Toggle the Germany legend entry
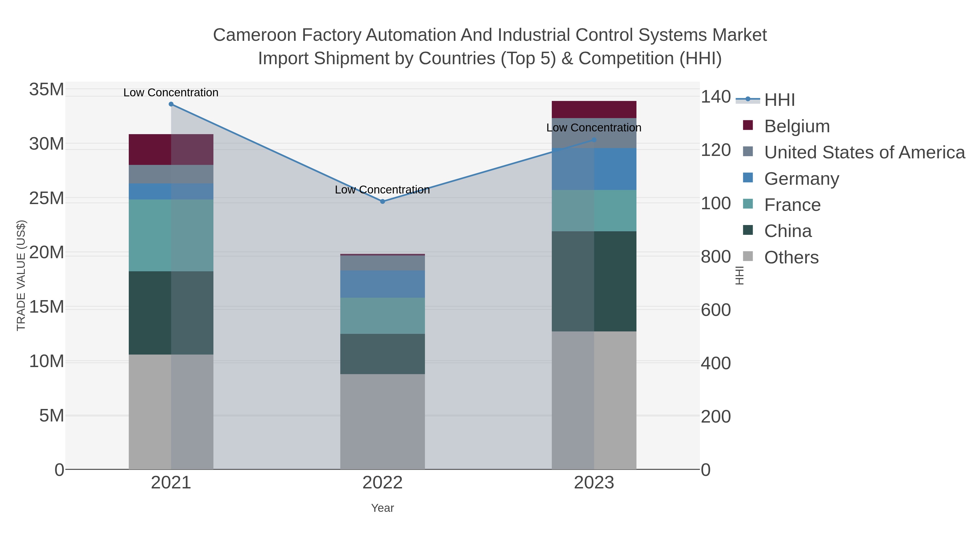This screenshot has height=551, width=980. (791, 178)
